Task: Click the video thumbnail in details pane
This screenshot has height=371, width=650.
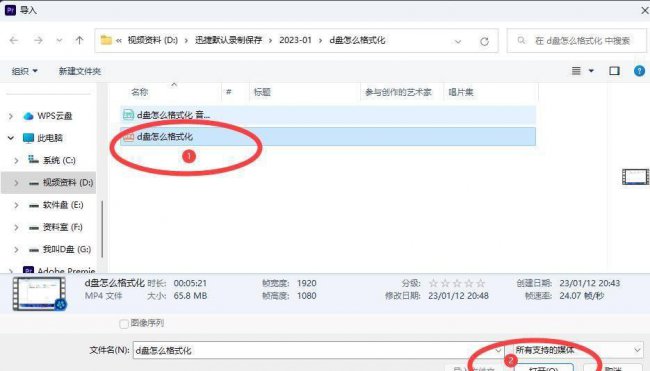Action: pos(39,293)
